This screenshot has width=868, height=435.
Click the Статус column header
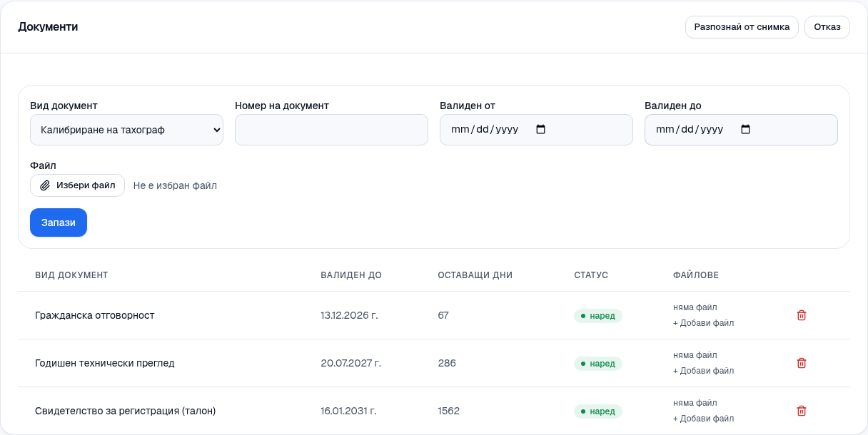coord(591,275)
